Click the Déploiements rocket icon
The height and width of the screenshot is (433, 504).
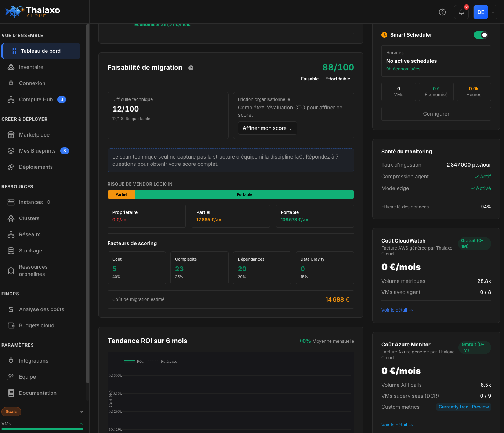(x=11, y=167)
